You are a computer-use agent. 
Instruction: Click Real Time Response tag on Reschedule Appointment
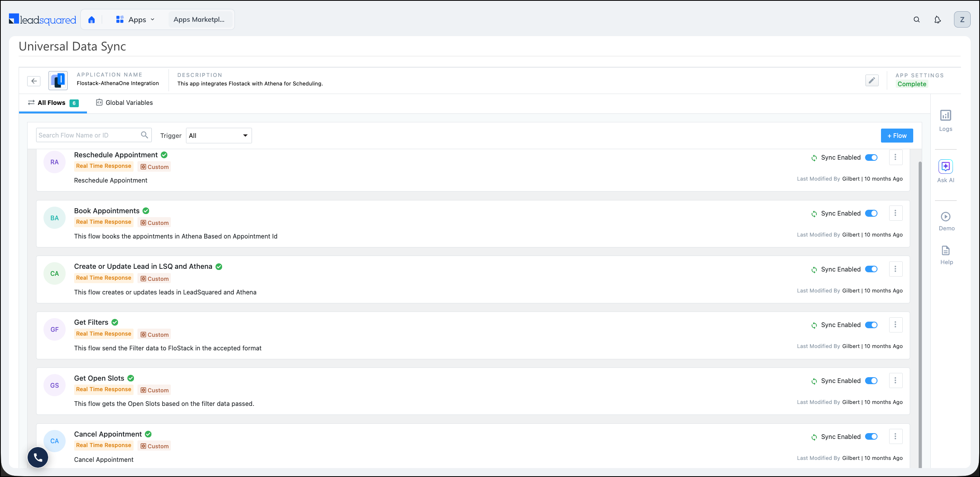104,166
